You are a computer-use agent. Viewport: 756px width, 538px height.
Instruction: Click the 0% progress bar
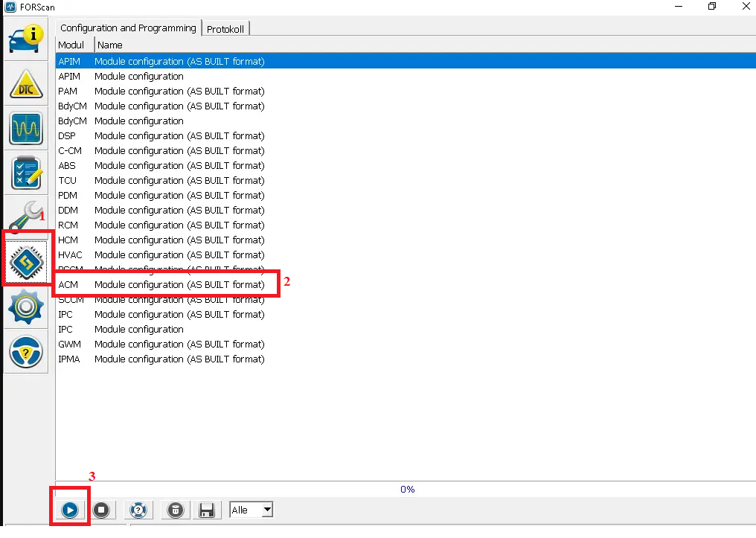(x=406, y=489)
